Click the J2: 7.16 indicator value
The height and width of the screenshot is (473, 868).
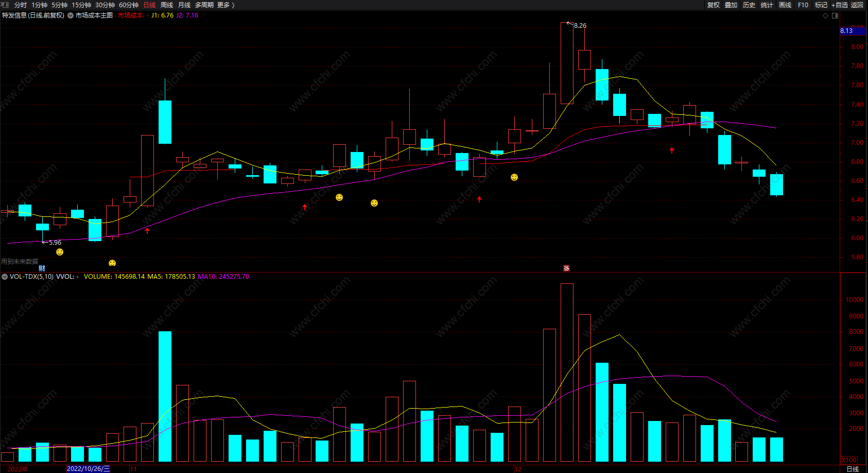[187, 15]
